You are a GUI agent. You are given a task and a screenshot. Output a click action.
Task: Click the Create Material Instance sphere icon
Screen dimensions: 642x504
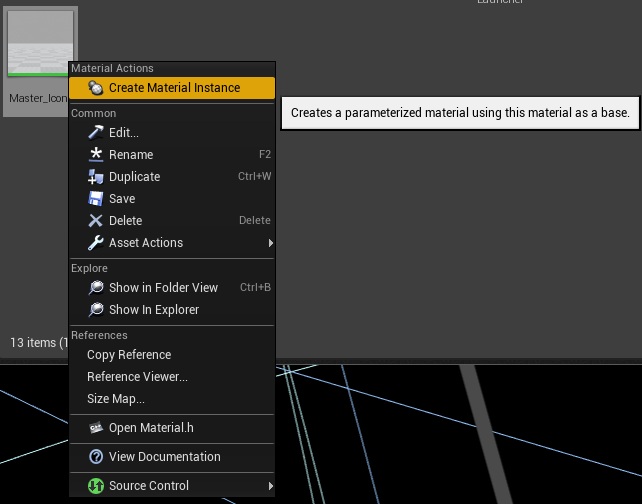95,88
